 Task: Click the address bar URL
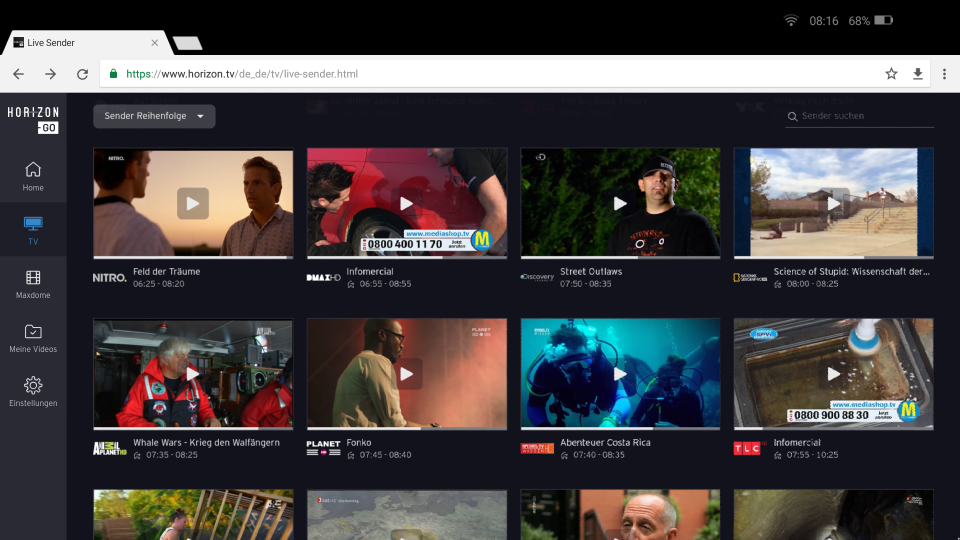pyautogui.click(x=242, y=74)
